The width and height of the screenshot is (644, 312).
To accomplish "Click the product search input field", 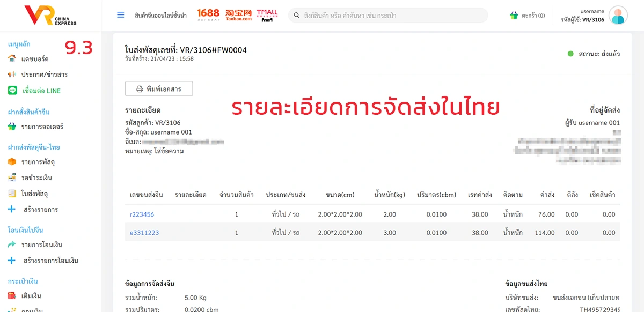I will pyautogui.click(x=392, y=16).
